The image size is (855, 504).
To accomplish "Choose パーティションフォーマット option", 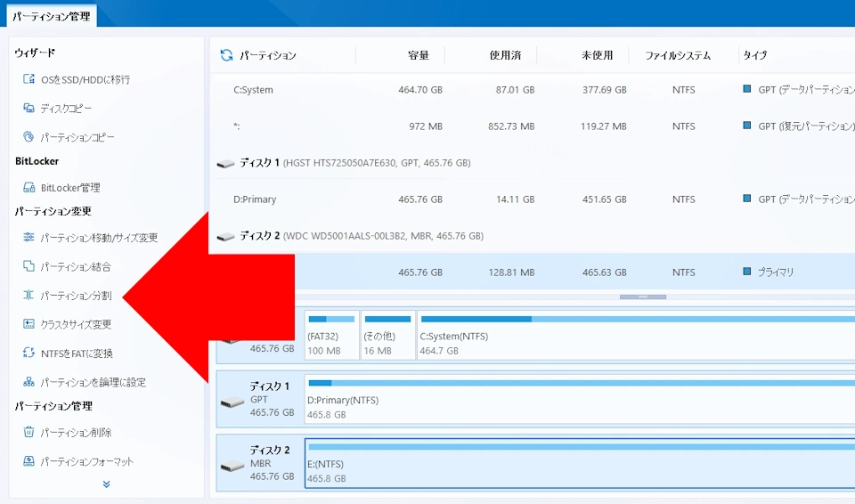I will pos(86,461).
